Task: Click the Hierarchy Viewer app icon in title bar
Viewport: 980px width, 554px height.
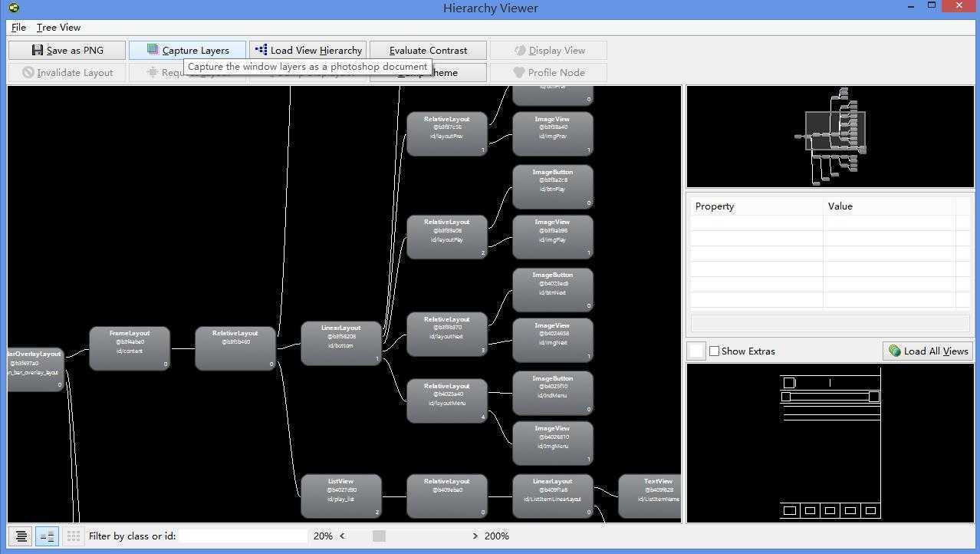Action: [14, 8]
